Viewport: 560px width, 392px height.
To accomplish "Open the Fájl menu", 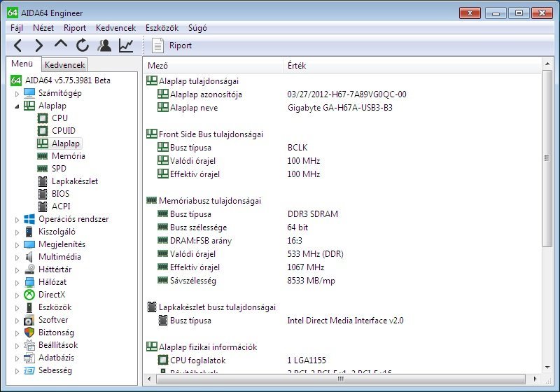I will click(17, 28).
